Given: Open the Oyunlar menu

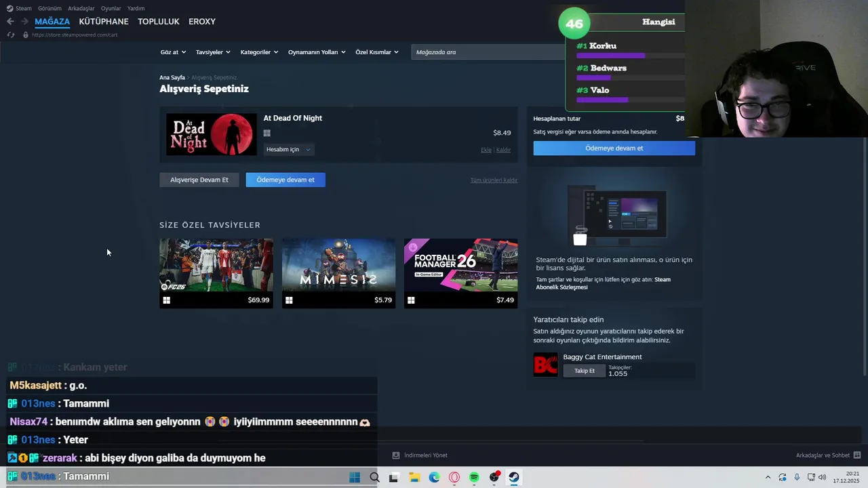Looking at the screenshot, I should pos(111,8).
